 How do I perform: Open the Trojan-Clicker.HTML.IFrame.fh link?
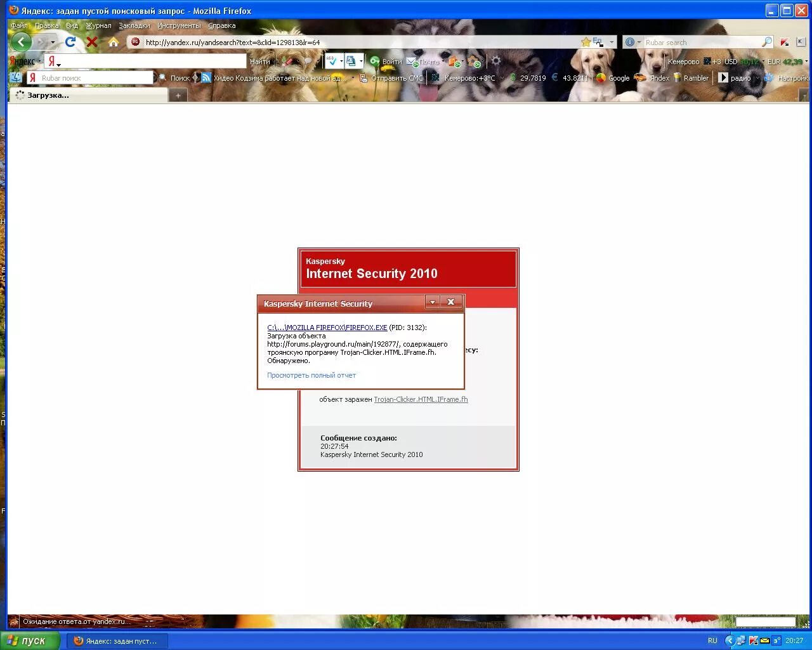[x=421, y=399]
